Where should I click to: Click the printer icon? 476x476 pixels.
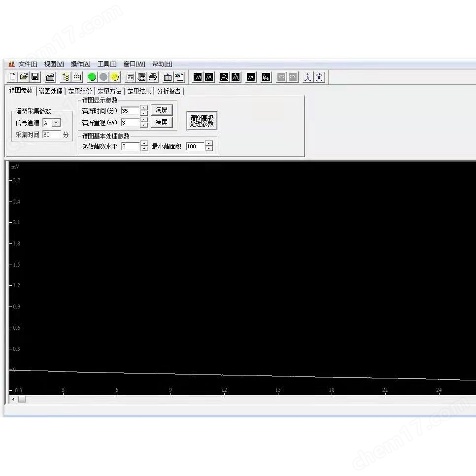click(153, 77)
